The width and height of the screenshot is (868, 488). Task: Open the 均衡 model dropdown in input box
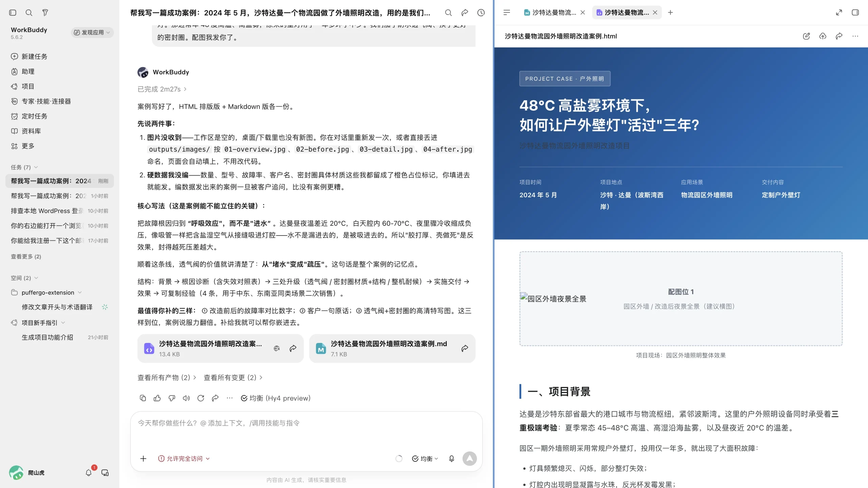[x=425, y=459]
